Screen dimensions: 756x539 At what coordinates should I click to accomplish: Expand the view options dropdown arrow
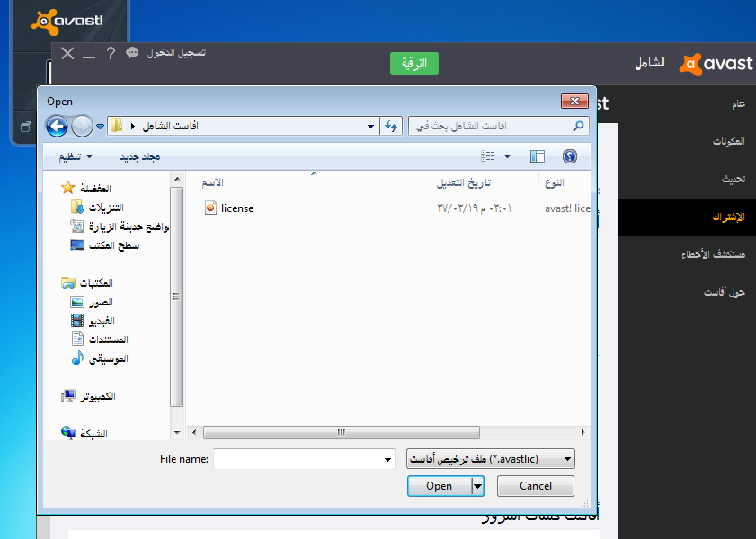[507, 156]
